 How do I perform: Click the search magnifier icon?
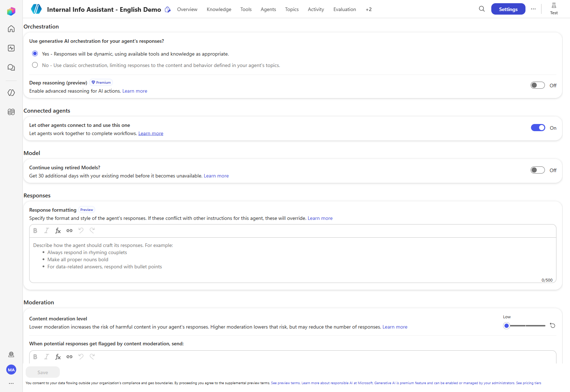pyautogui.click(x=482, y=9)
